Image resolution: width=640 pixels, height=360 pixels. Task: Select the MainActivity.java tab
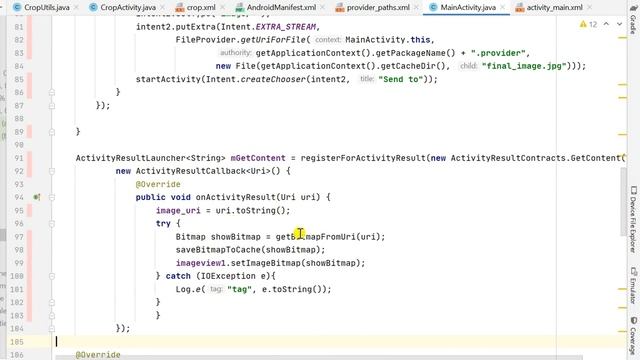468,7
